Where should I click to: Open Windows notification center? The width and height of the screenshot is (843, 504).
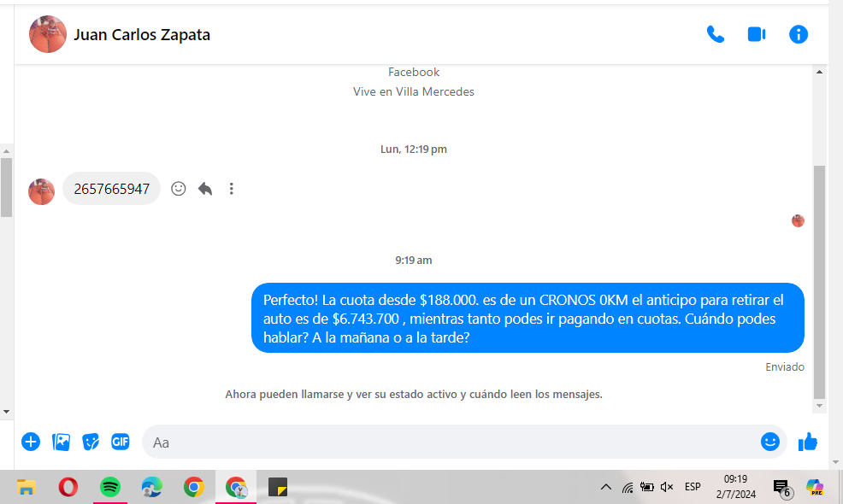click(x=781, y=487)
